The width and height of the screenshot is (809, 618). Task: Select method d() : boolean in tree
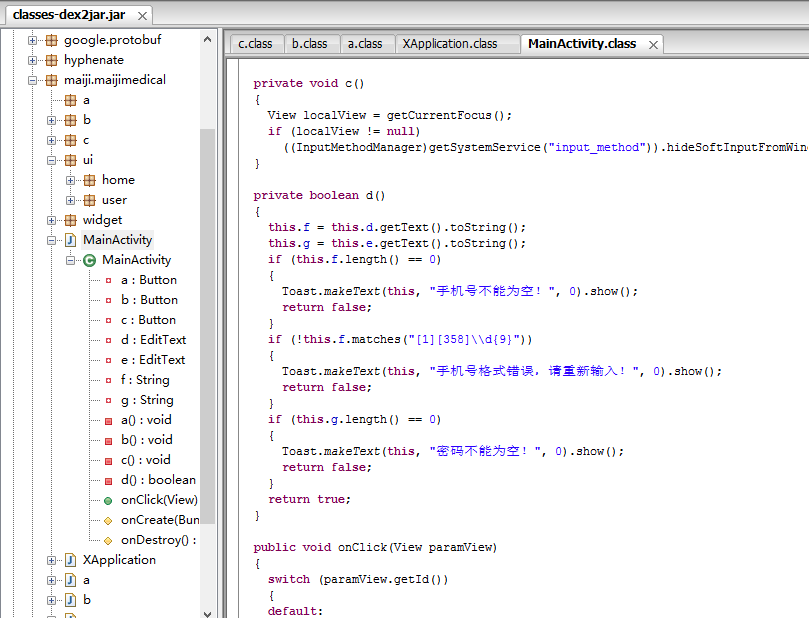(x=158, y=480)
